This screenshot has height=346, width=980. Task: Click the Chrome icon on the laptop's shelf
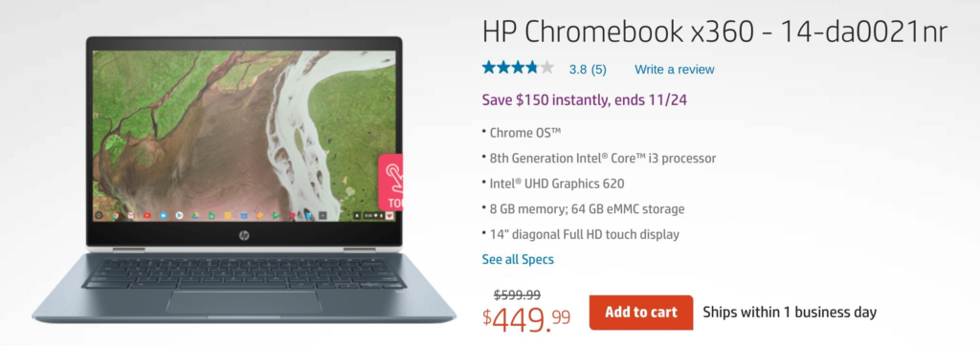(x=115, y=215)
